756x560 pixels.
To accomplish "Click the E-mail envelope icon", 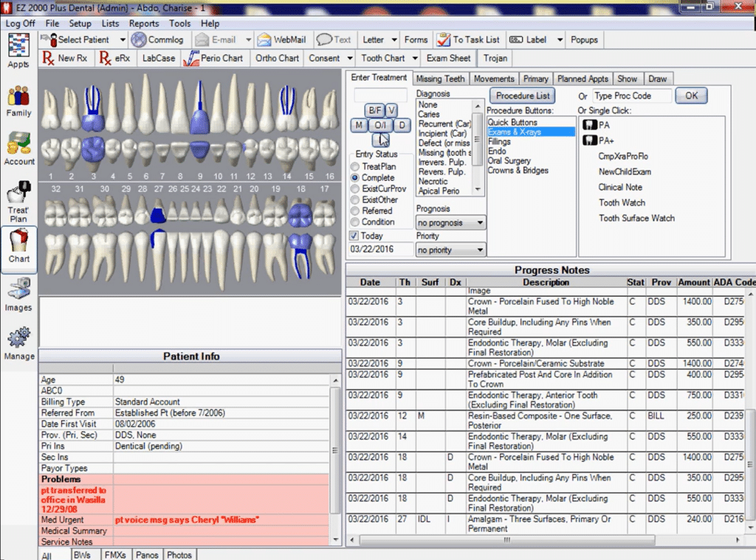I will 202,40.
